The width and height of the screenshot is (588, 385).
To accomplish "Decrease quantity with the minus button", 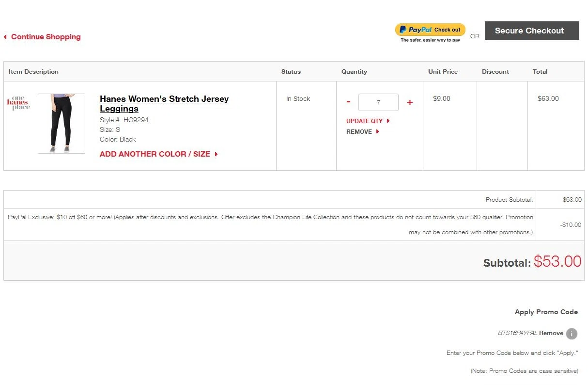I will (x=348, y=102).
